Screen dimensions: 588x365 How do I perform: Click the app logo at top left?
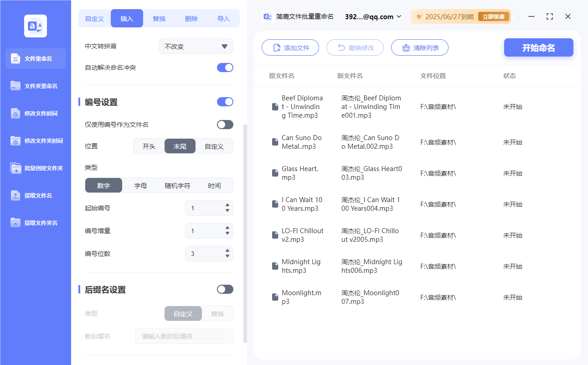tap(35, 26)
